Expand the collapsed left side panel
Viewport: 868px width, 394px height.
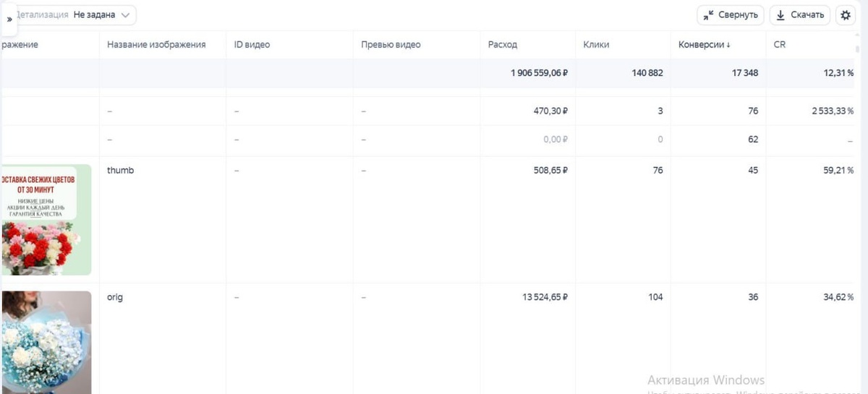tap(9, 19)
